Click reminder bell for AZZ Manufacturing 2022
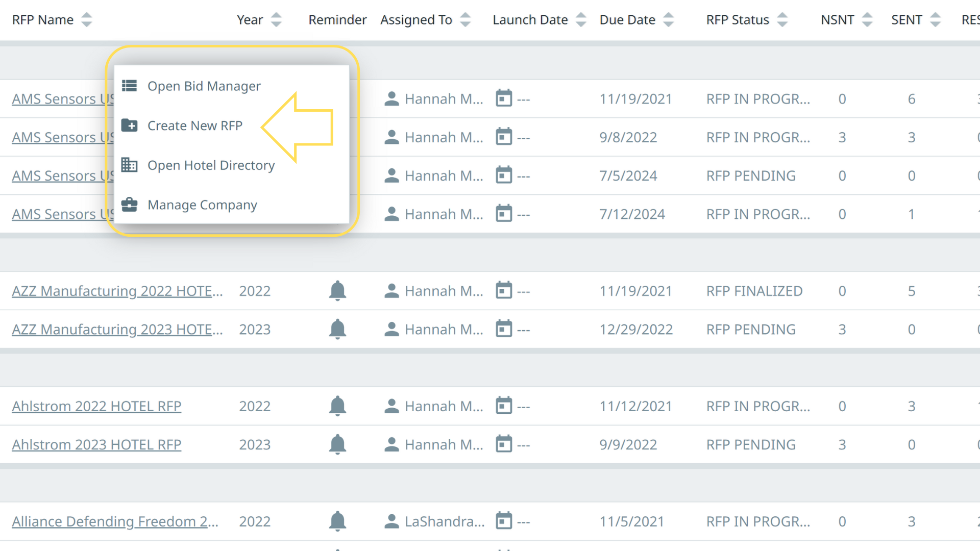Screen dimensions: 980x551 [337, 291]
